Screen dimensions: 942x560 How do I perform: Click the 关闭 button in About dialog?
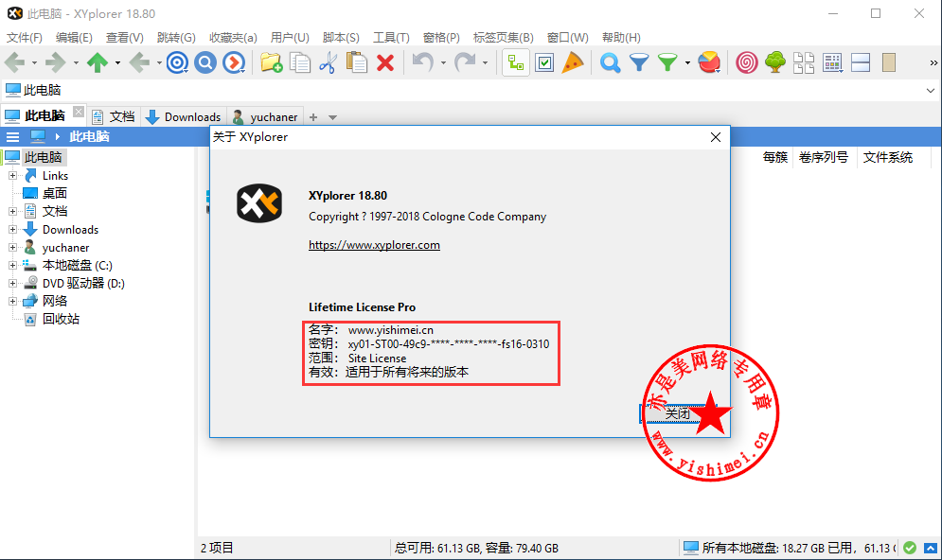pyautogui.click(x=678, y=413)
